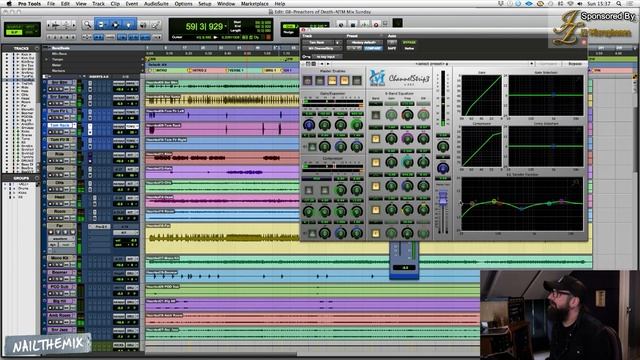Open the Clip menu
640x360 pixels.
click(x=115, y=4)
